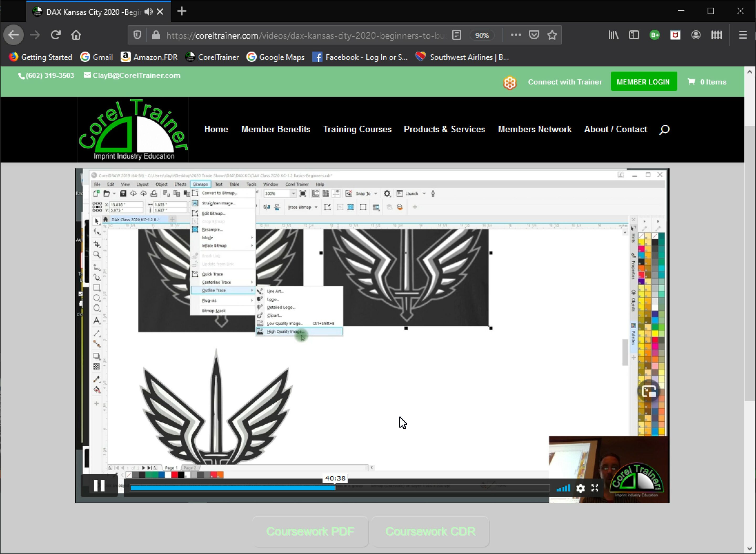Toggle the Firefox sidebar
Viewport: 756px width, 554px height.
pos(634,35)
